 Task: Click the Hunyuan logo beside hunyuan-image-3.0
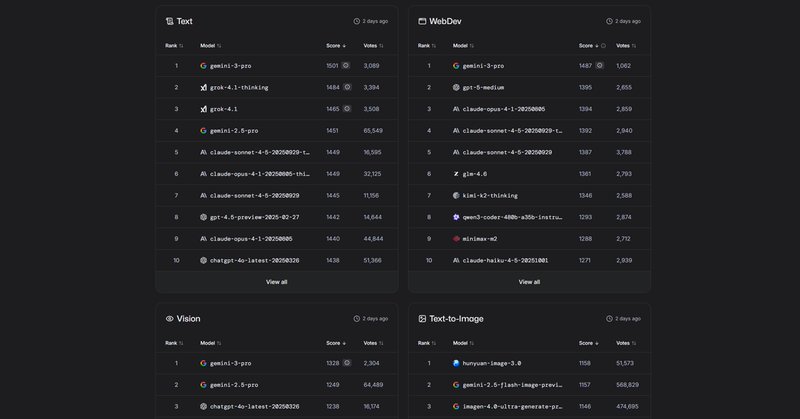(x=456, y=363)
